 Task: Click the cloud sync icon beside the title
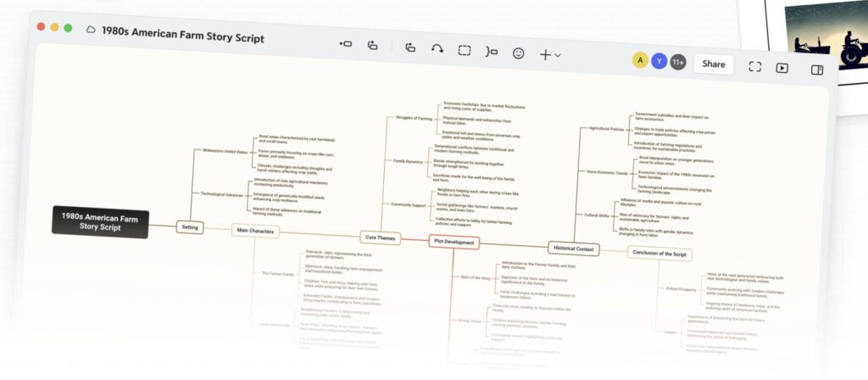91,30
